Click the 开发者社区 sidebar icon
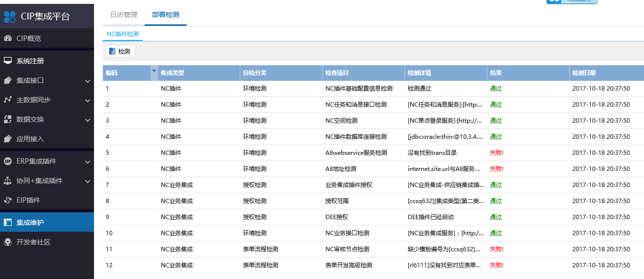 [8, 242]
